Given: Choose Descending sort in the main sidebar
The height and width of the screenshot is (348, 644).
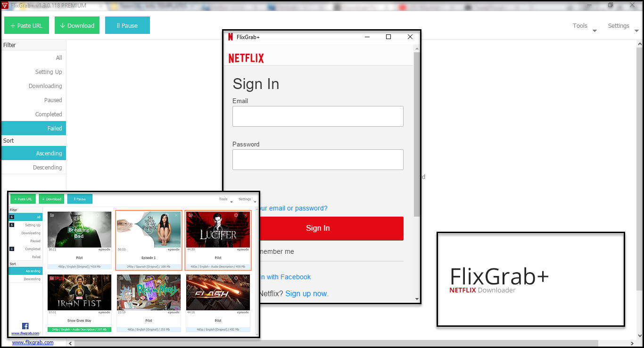Looking at the screenshot, I should [33, 168].
